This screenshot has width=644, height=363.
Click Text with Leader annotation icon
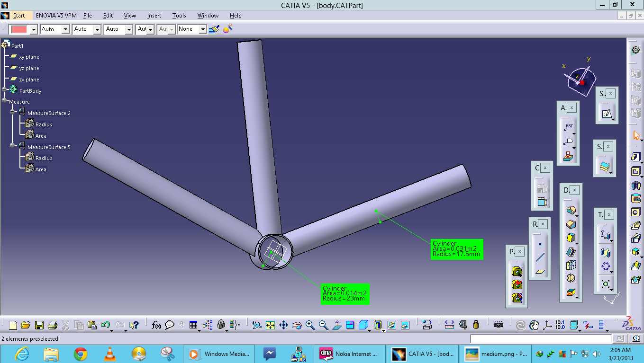568,127
